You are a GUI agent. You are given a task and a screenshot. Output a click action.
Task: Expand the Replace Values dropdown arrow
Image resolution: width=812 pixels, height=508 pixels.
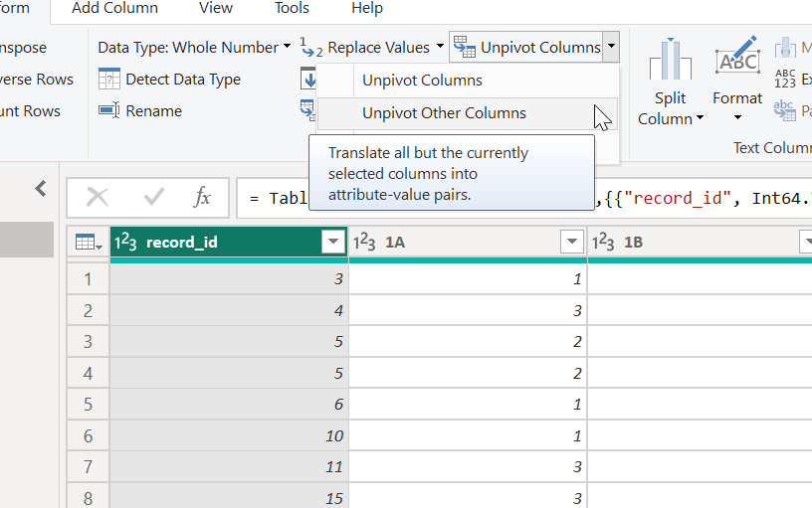(x=440, y=47)
